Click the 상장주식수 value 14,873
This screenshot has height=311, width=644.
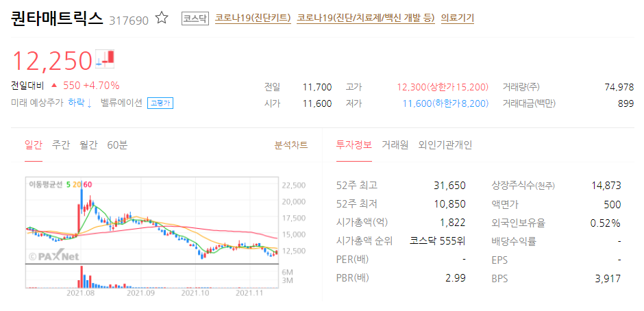click(606, 185)
